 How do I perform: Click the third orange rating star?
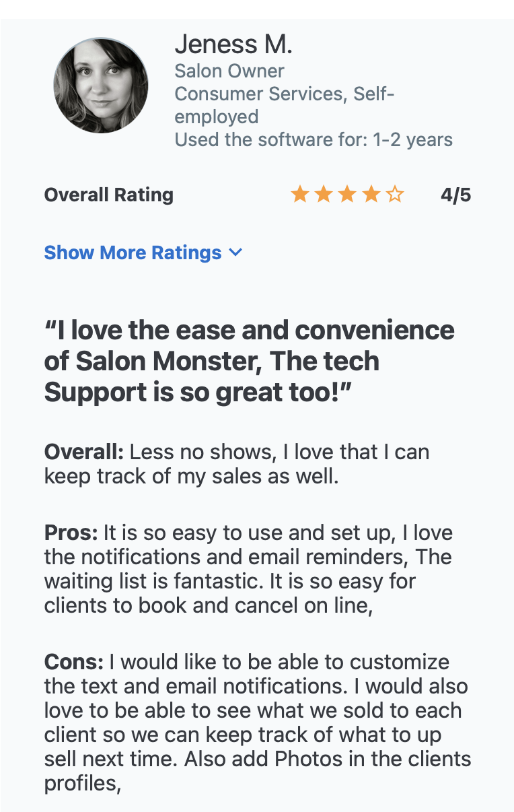pos(347,195)
